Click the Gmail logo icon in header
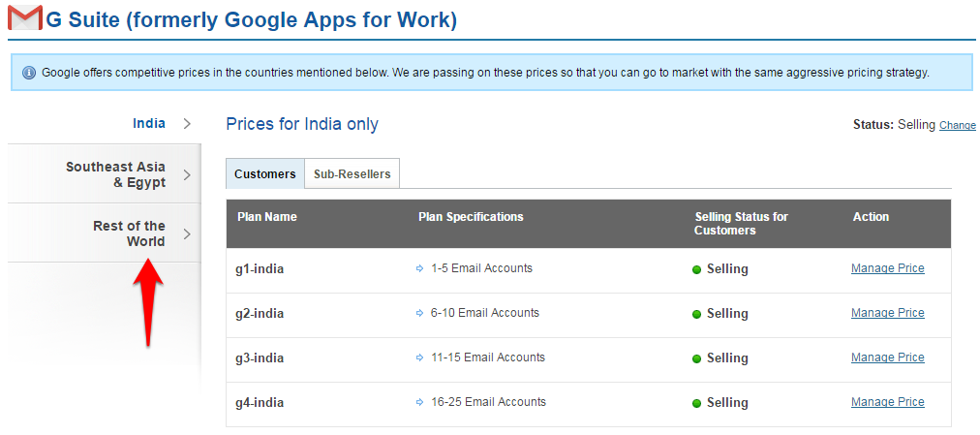Screen dimensions: 980x435 pyautogui.click(x=24, y=18)
